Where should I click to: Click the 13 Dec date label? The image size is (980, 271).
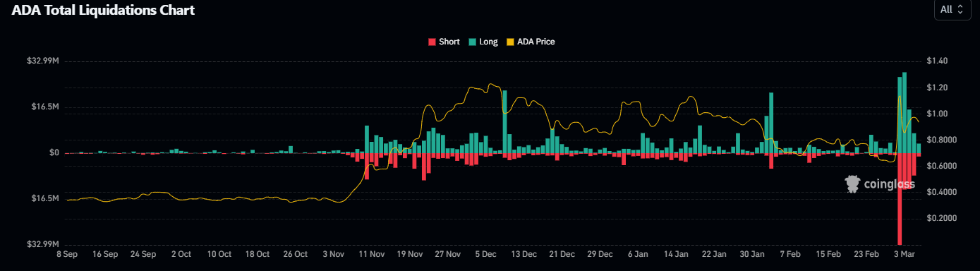[524, 253]
